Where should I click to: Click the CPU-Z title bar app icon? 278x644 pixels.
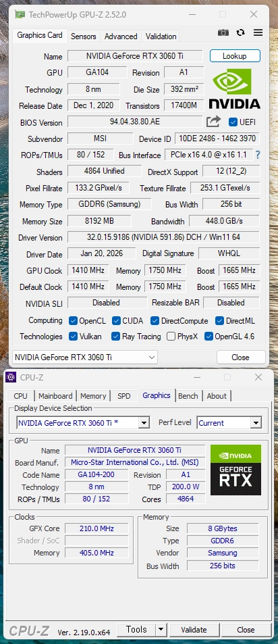[x=11, y=377]
